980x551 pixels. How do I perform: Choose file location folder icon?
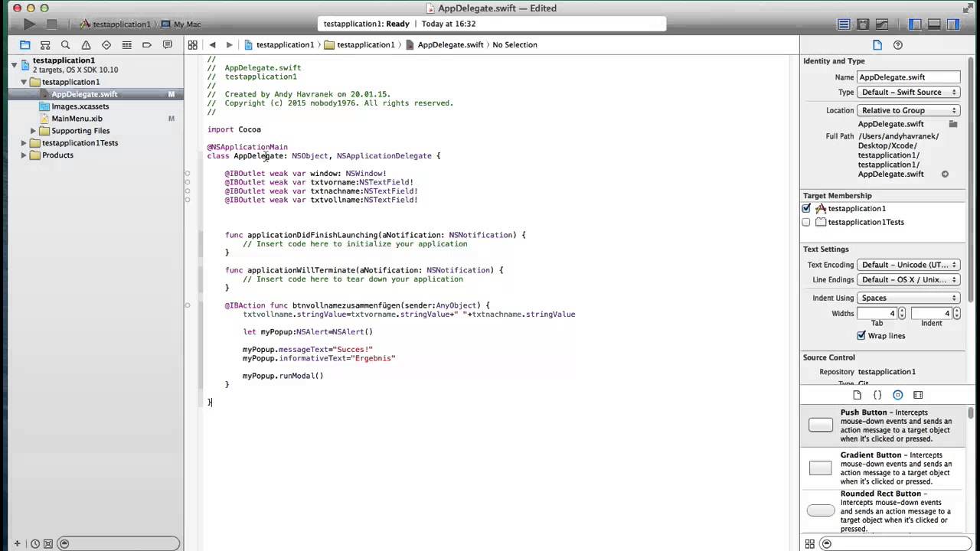point(953,124)
